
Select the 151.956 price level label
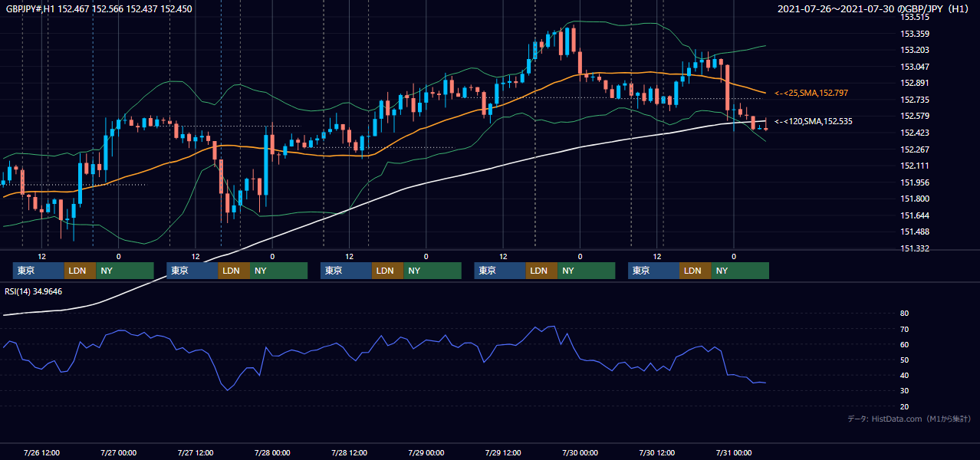tap(915, 182)
